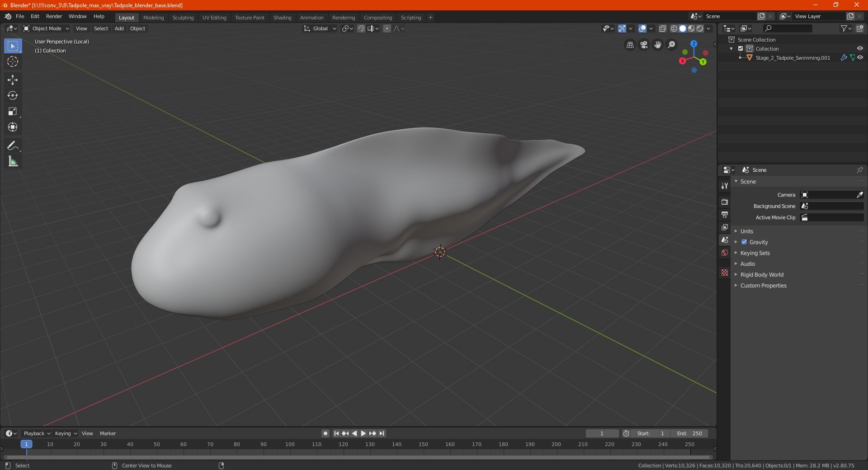Screen dimensions: 868x470
Task: Open the Active Tool properties tab
Action: click(725, 186)
